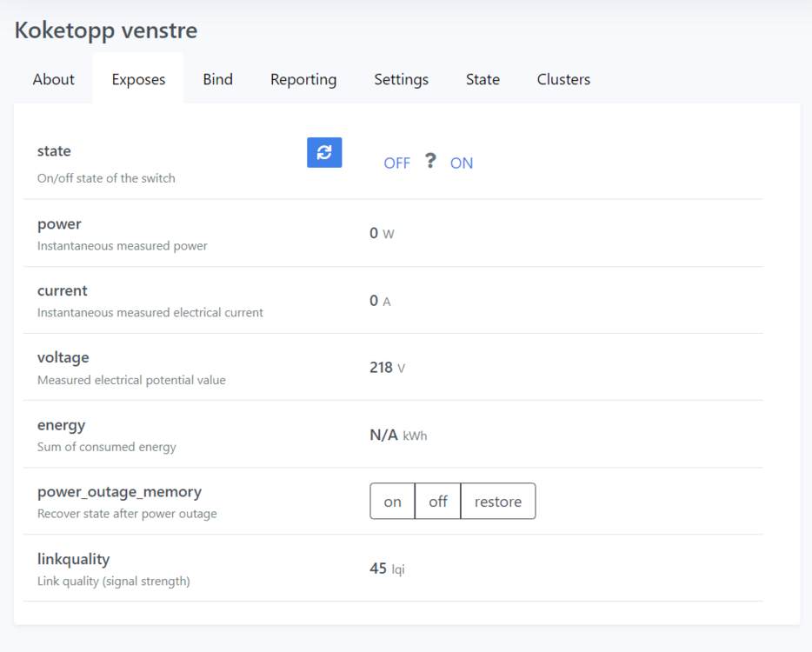Set the switch state to ON

462,163
